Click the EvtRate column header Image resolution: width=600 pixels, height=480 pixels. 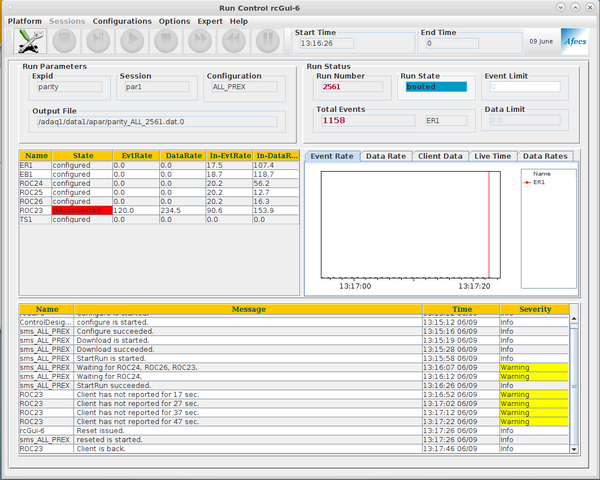coord(137,155)
